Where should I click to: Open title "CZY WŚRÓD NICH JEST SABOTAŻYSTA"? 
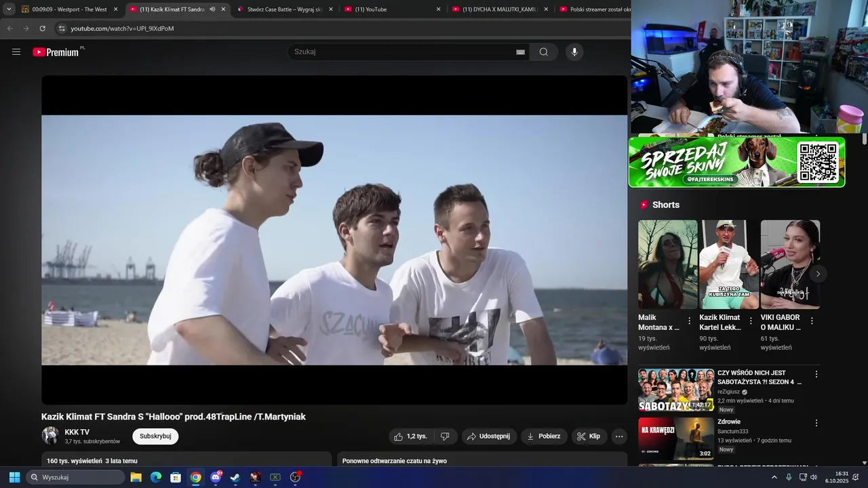pyautogui.click(x=759, y=378)
